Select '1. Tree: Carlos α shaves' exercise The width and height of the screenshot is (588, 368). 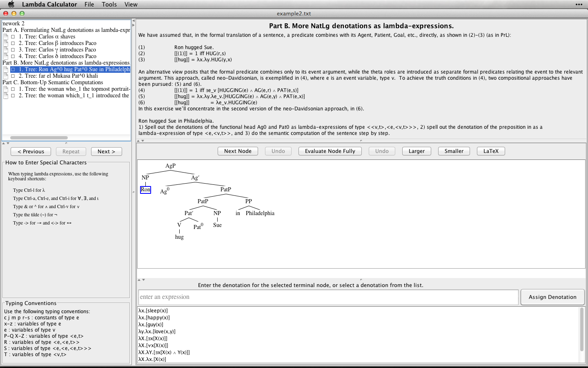tap(47, 37)
